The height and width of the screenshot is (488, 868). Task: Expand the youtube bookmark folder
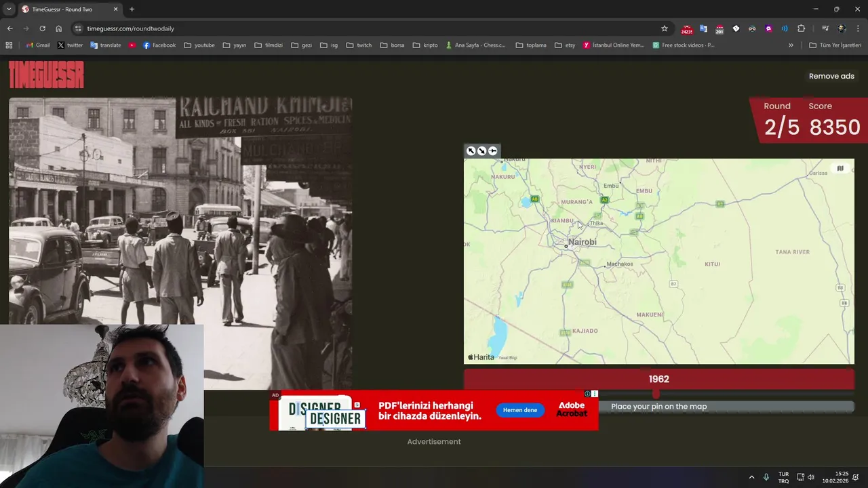point(199,45)
